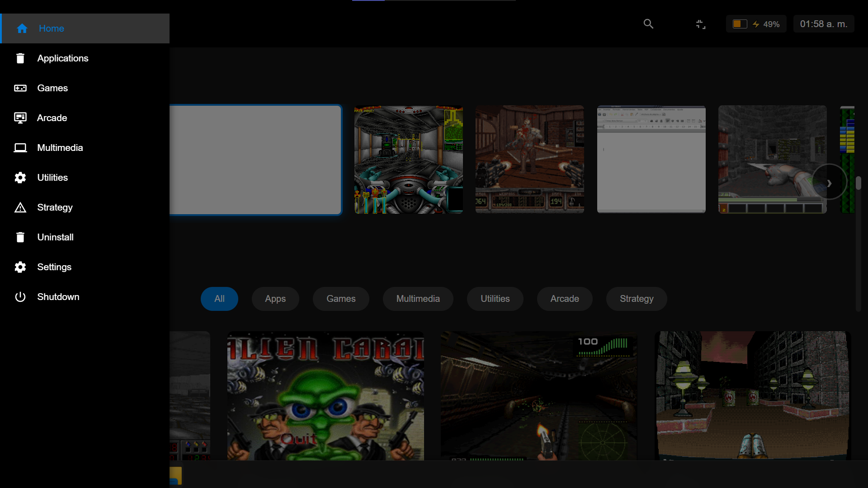
Task: Select the Multimedia filter chip
Action: coord(418,299)
